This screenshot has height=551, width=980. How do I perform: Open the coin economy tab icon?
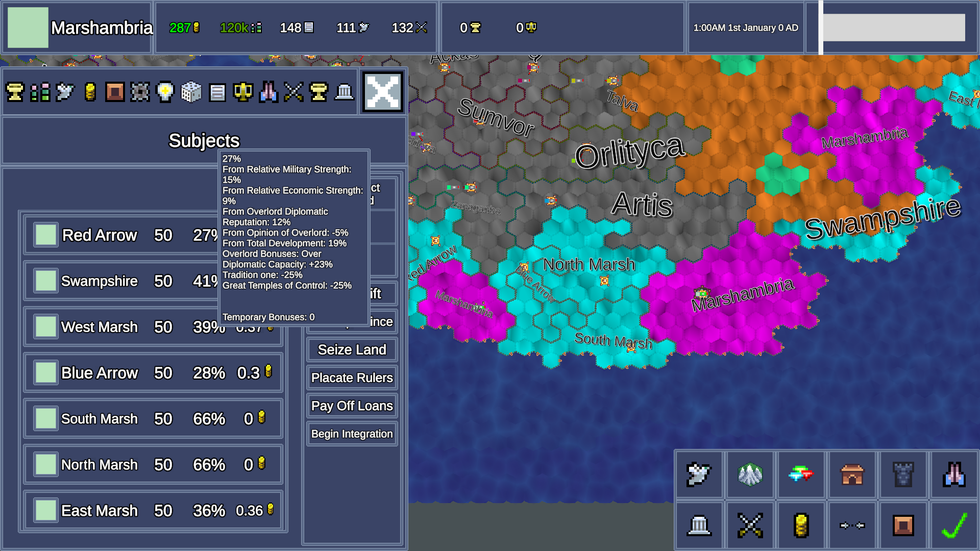point(90,92)
